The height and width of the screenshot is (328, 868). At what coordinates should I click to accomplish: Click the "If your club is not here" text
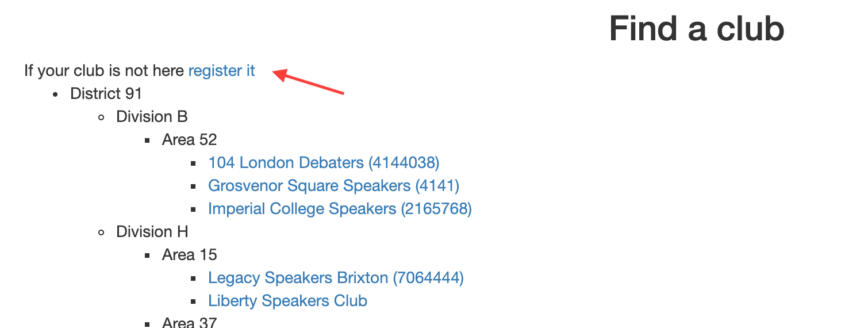(x=105, y=71)
